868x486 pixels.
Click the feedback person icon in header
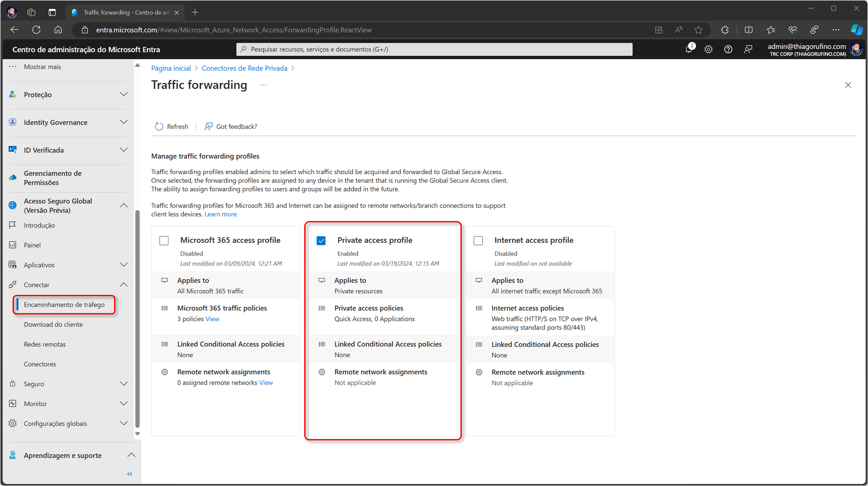coord(748,50)
